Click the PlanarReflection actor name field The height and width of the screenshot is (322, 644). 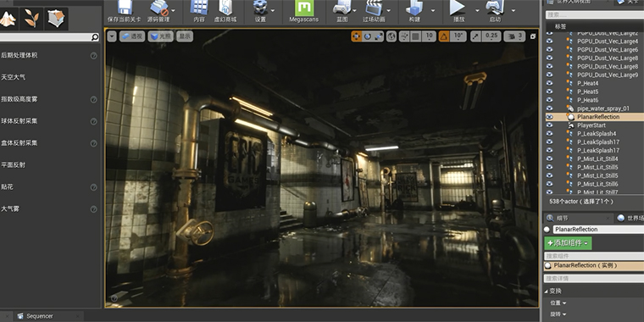(598, 230)
